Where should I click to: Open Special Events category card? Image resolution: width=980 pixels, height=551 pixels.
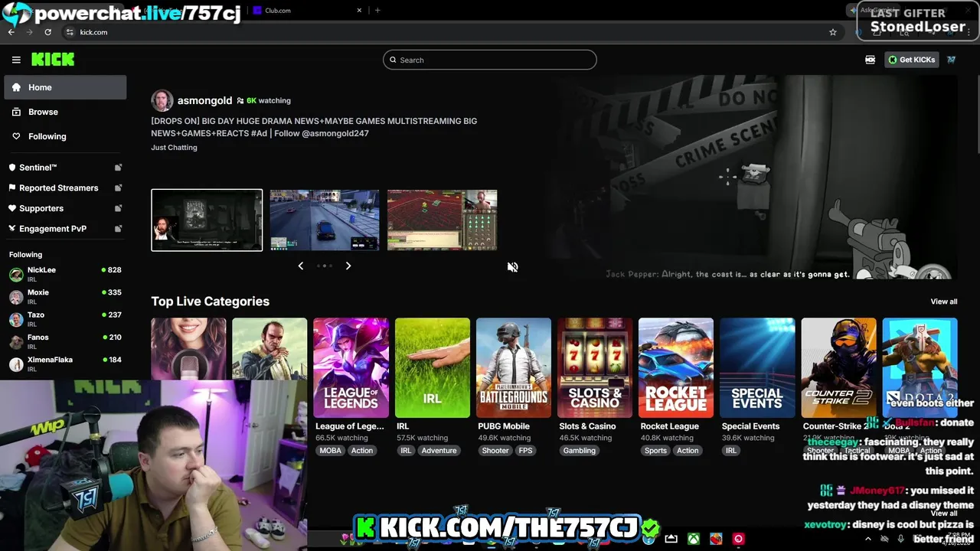pyautogui.click(x=757, y=368)
